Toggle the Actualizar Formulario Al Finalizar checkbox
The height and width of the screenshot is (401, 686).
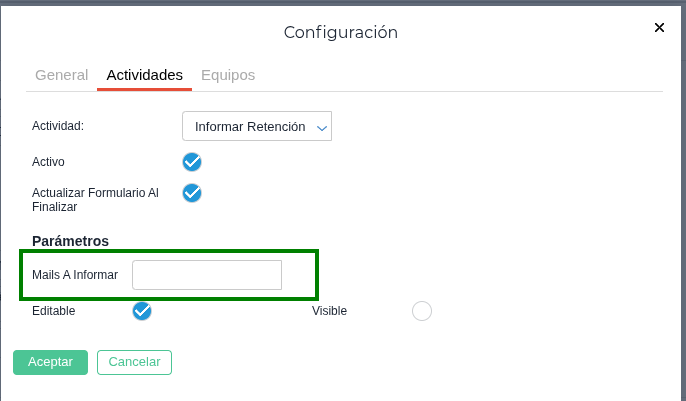pyautogui.click(x=192, y=193)
